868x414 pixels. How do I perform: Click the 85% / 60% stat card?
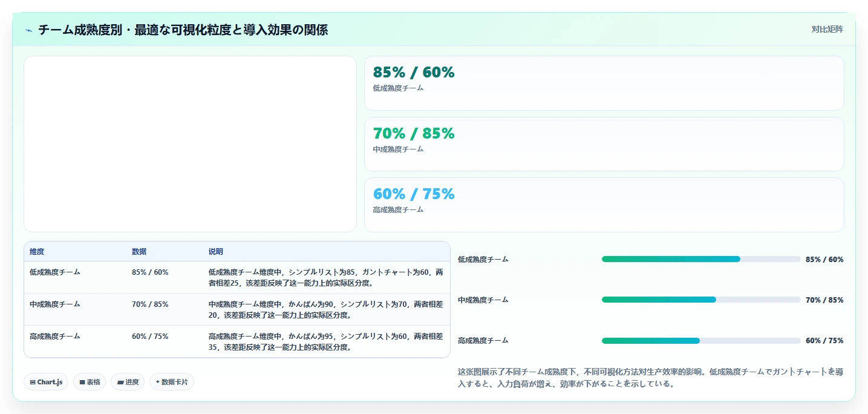coord(604,84)
